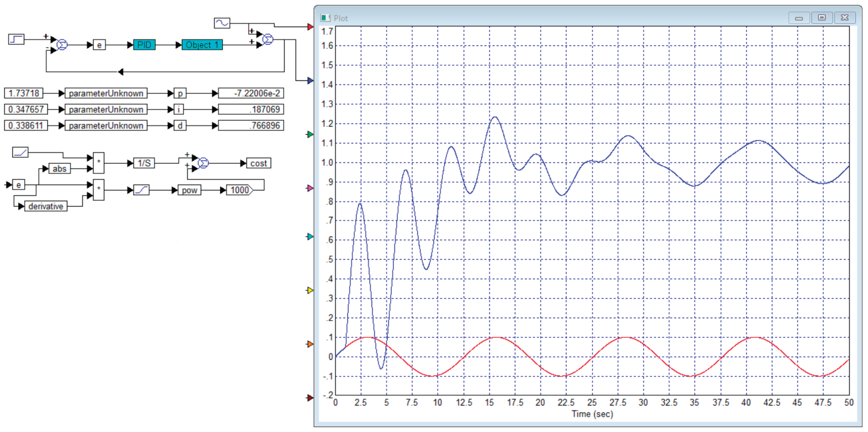Click the yellow plot input connector

(x=310, y=290)
